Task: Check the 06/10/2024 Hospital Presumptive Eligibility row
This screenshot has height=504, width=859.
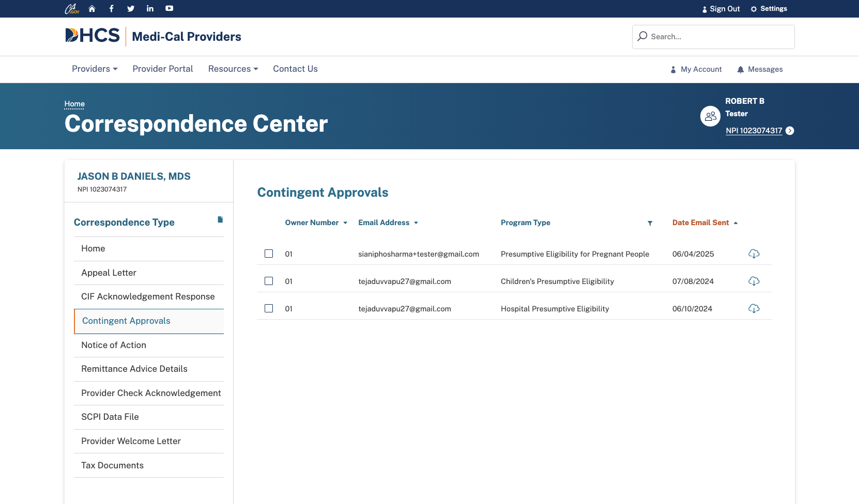Action: (269, 308)
